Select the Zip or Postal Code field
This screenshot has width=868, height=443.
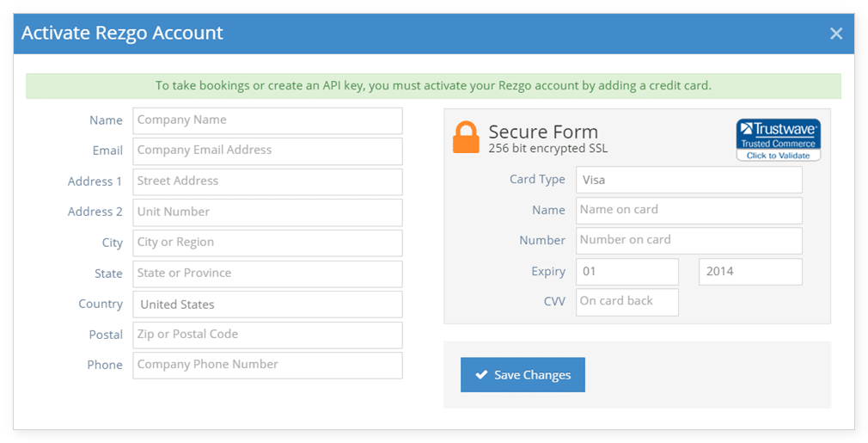267,335
